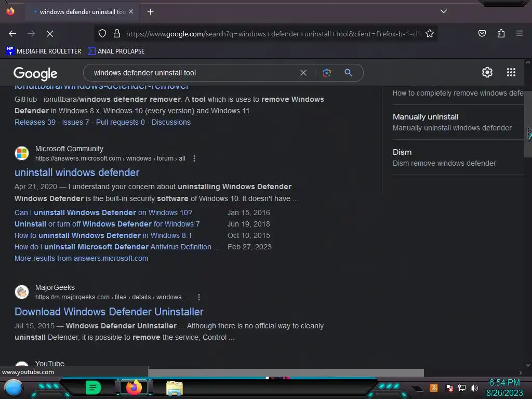The width and height of the screenshot is (532, 399).
Task: Click the answers.microsoft.com breadcrumb URL
Action: [110, 158]
